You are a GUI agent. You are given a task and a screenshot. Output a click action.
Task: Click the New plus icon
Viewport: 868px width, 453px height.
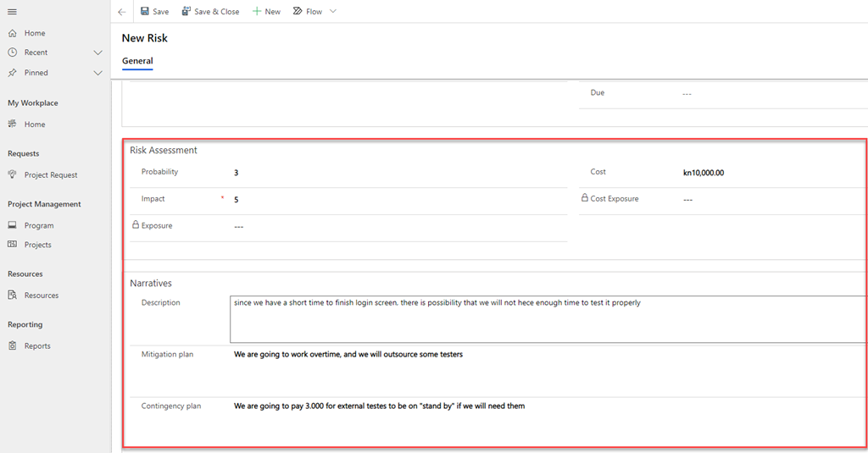257,12
